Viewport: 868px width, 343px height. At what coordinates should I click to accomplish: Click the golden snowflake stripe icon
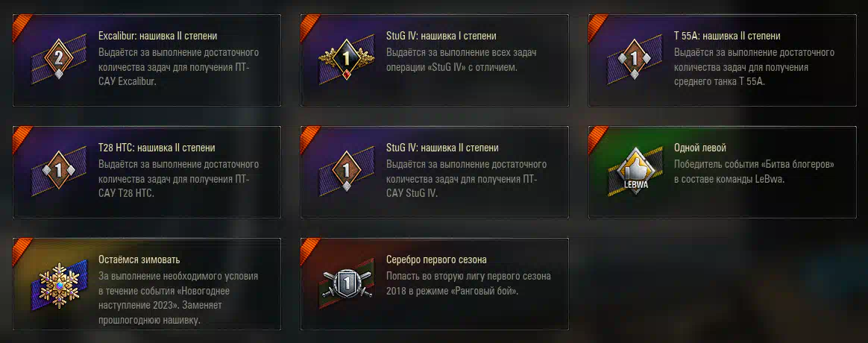[x=59, y=285]
